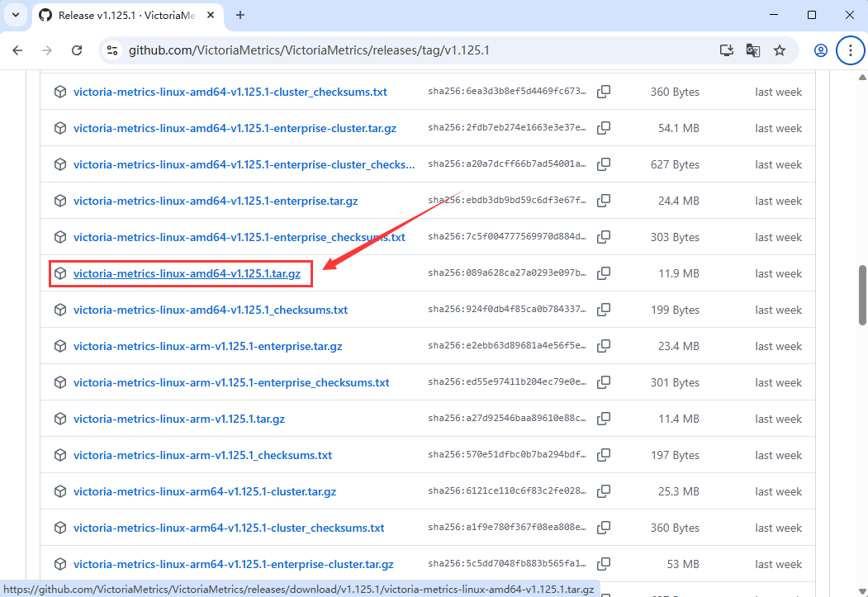Maximize the browser window
This screenshot has height=597, width=868.
pos(812,15)
